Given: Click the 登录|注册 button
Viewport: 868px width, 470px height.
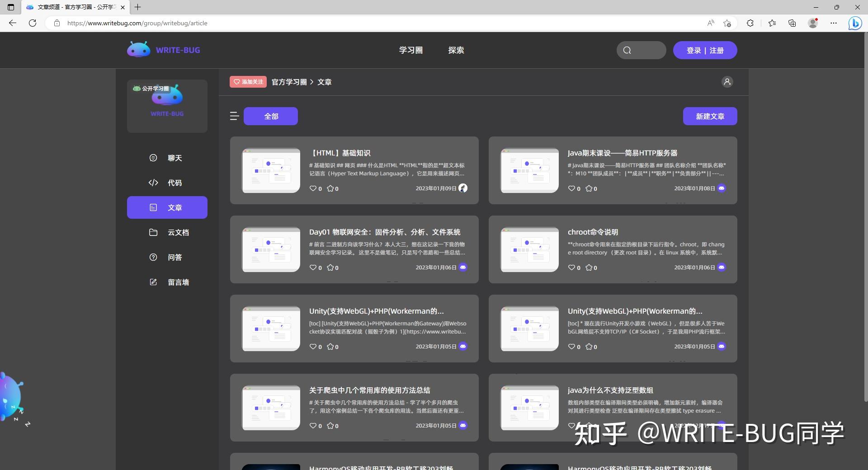Looking at the screenshot, I should point(705,50).
